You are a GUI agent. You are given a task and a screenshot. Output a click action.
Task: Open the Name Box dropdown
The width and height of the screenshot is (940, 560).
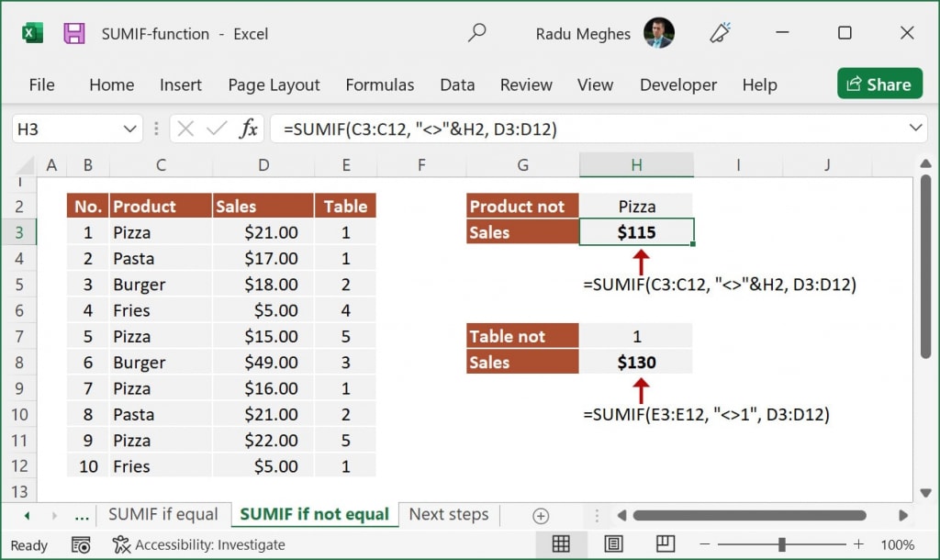pyautogui.click(x=129, y=129)
